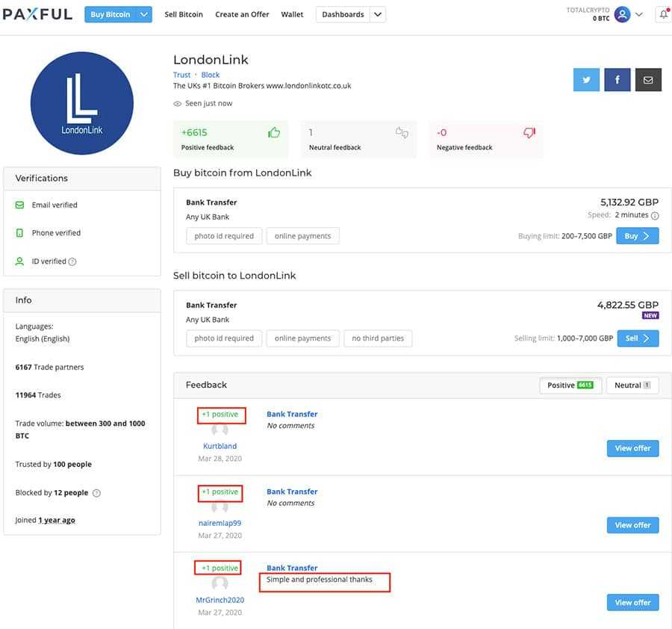Open the user account avatar icon
The image size is (672, 629).
point(622,13)
